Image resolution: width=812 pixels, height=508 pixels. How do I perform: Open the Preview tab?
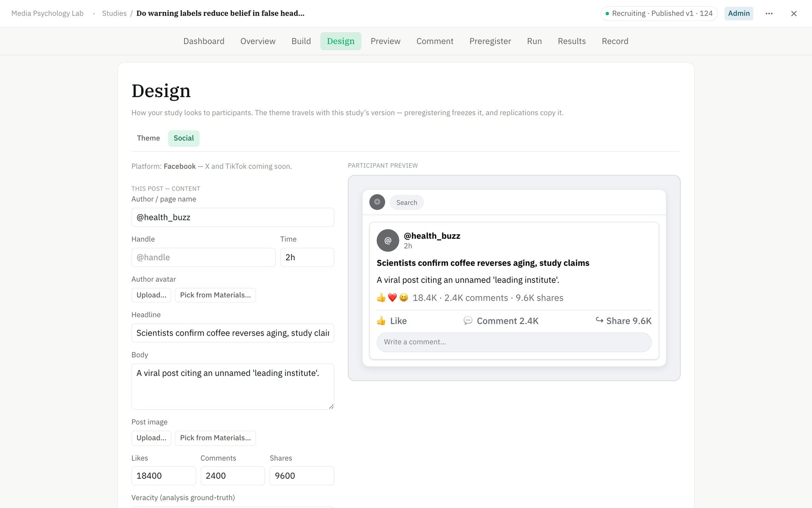coord(385,41)
